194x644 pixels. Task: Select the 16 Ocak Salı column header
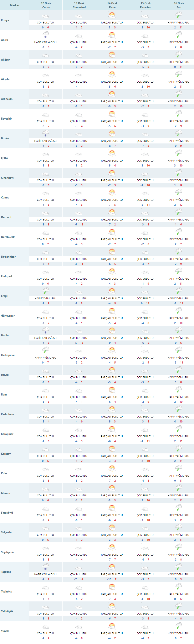pyautogui.click(x=179, y=5)
